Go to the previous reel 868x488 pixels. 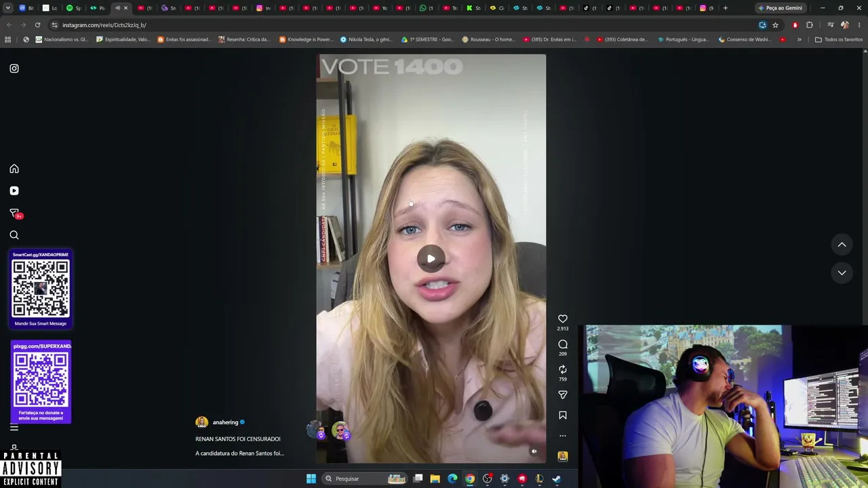[x=842, y=245]
